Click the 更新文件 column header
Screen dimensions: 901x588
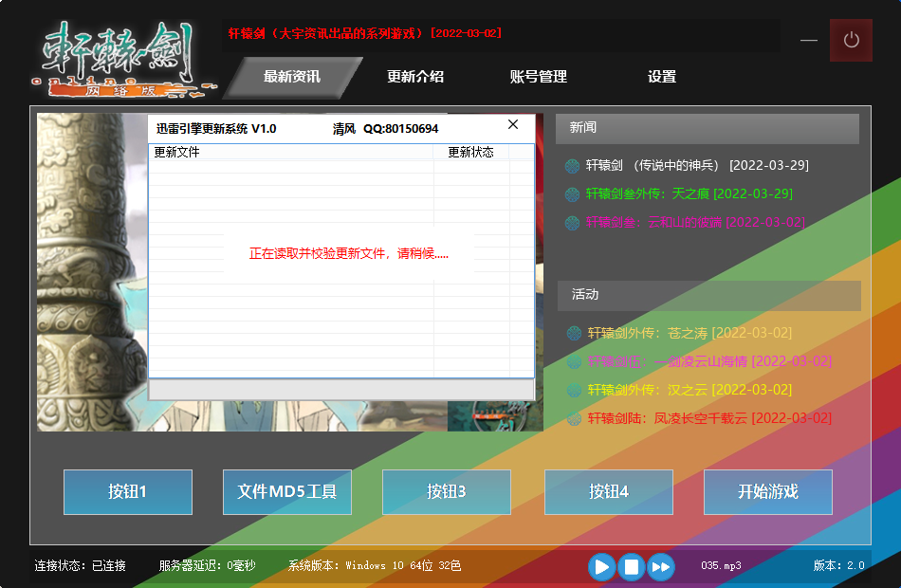pos(291,153)
